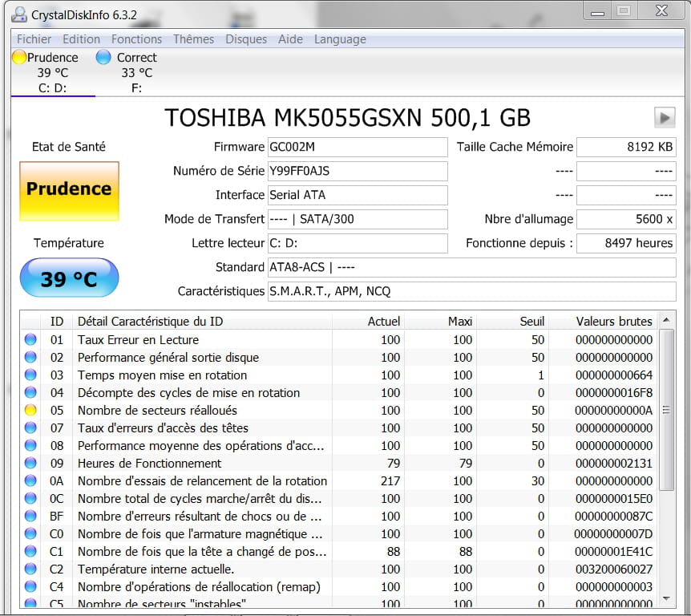Click the CrystalDiskInfo title bar app icon
Viewport: 691px width, 616px height.
[19, 14]
